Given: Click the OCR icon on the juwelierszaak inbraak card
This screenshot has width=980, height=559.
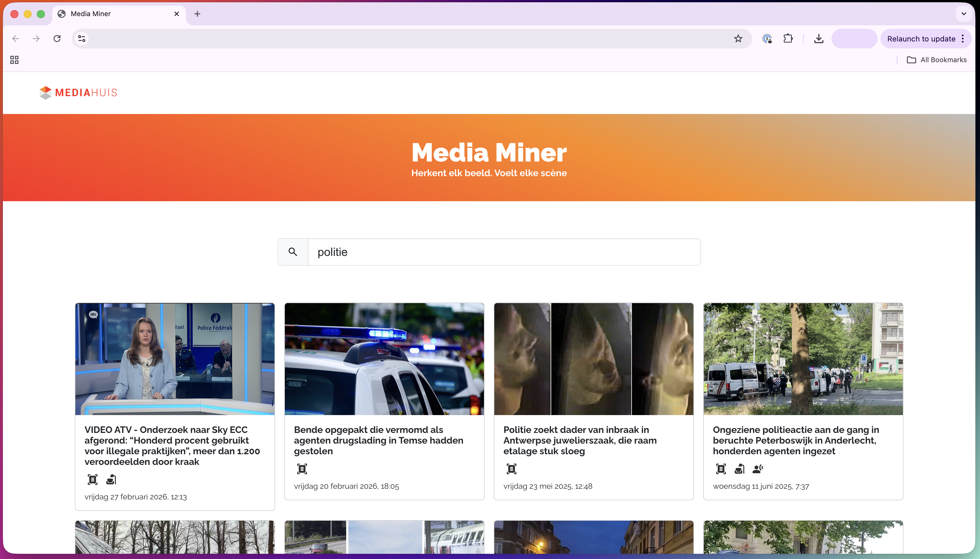Looking at the screenshot, I should click(x=512, y=468).
